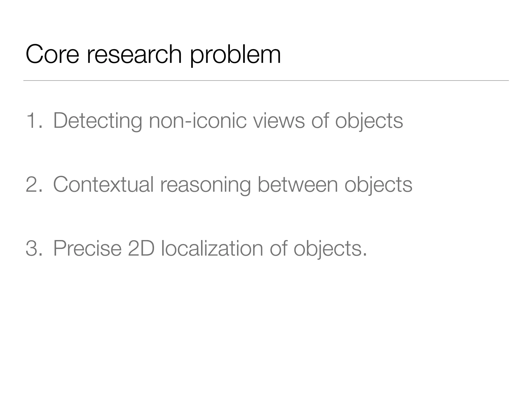Select list number '1.' of first bullet

click(x=34, y=120)
